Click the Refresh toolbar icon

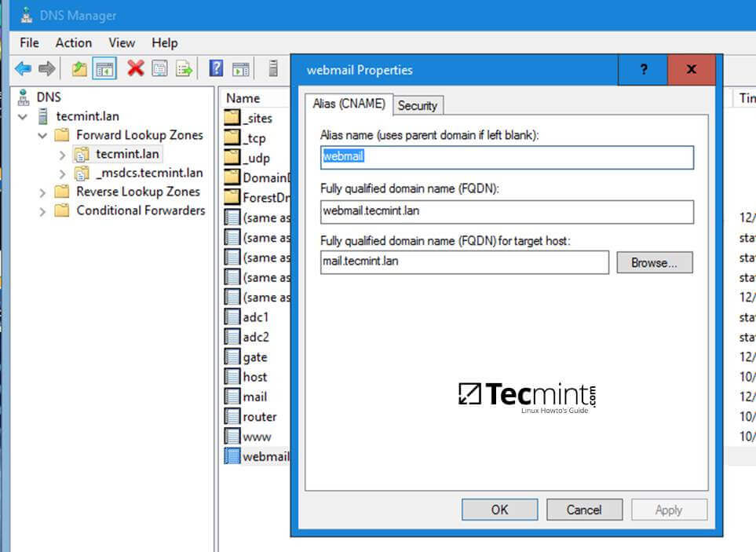pos(182,68)
